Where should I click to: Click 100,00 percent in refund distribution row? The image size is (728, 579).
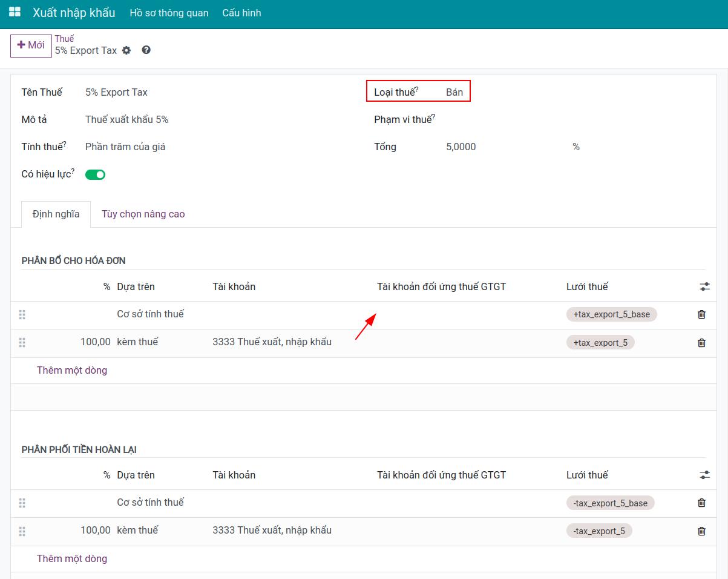point(96,531)
